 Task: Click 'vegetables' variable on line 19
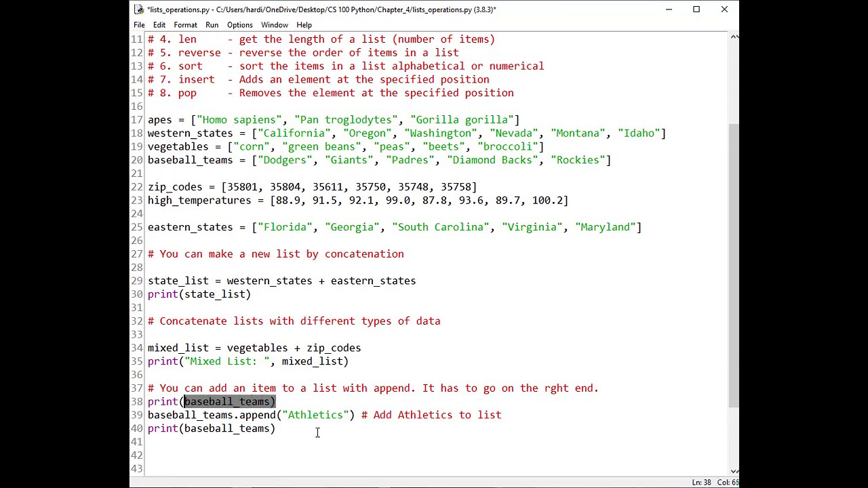(x=178, y=147)
